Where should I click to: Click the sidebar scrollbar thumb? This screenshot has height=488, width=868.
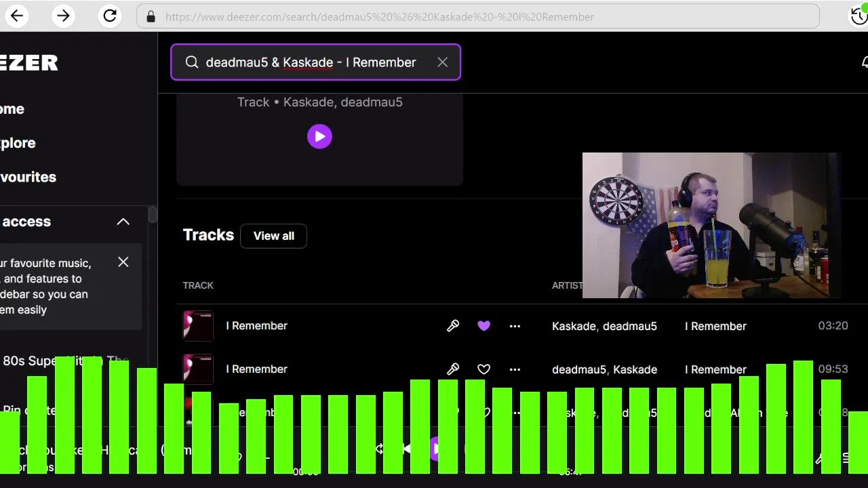(153, 214)
